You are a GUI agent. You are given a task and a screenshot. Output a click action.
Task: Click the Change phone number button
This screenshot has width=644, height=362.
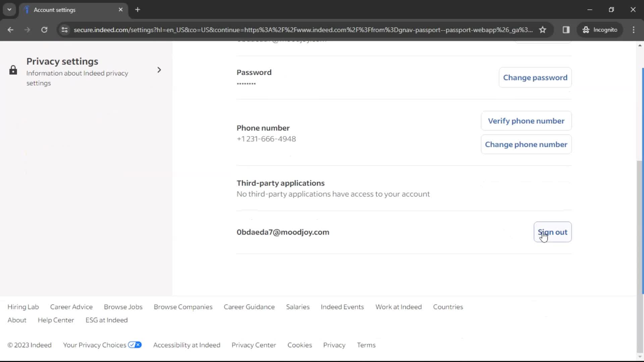coord(526,144)
